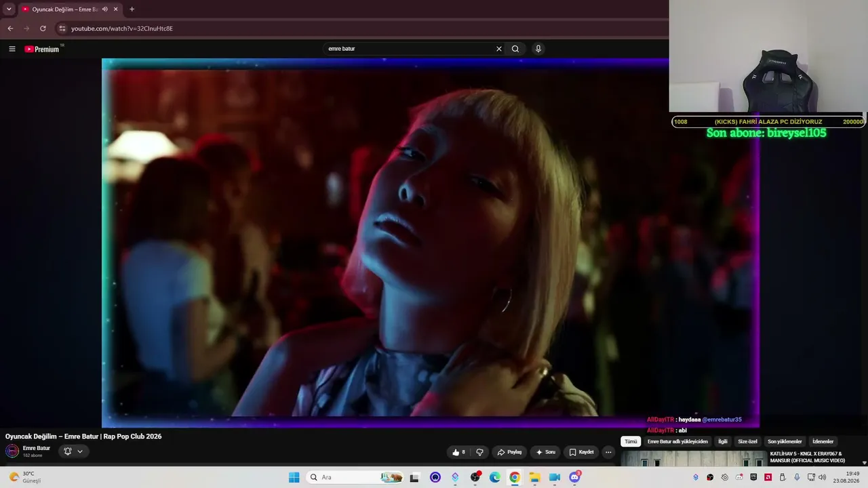Ask about the video with Soru
This screenshot has height=488, width=868.
point(545,452)
